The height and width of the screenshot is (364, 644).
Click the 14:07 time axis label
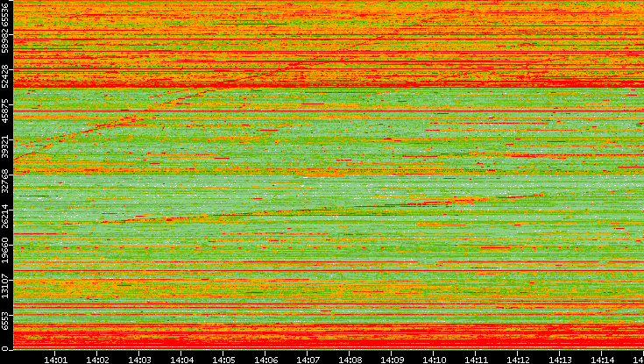(308, 360)
